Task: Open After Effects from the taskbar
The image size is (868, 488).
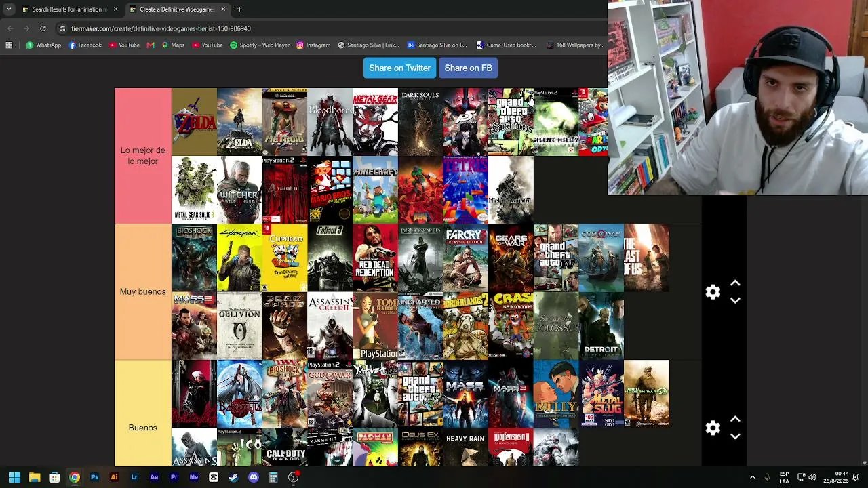Action: pyautogui.click(x=154, y=477)
